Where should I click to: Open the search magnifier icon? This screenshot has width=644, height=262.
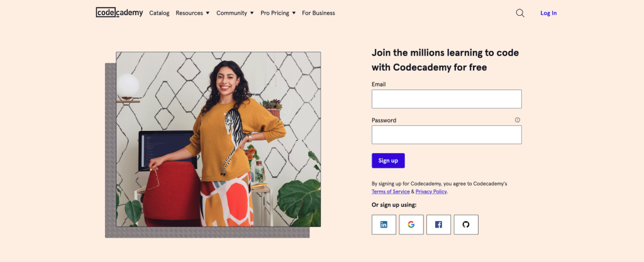coord(520,13)
